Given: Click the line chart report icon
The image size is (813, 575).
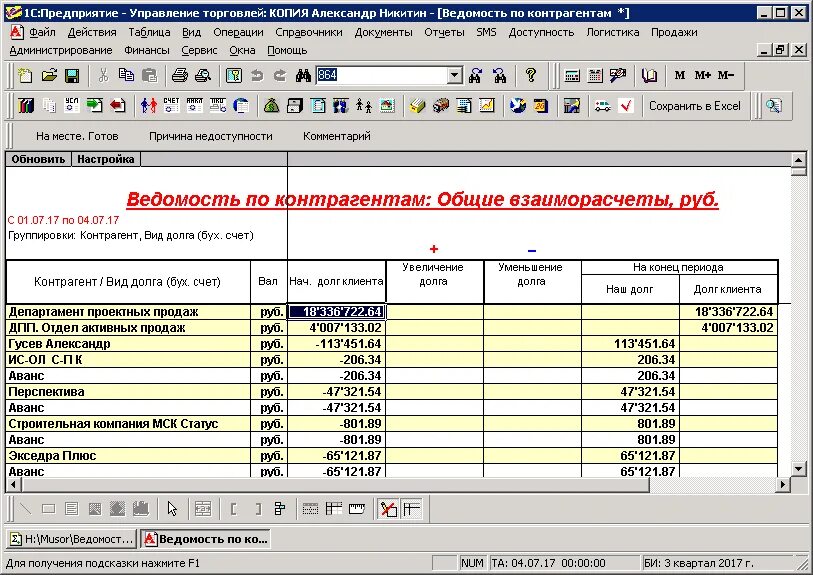Looking at the screenshot, I should pyautogui.click(x=487, y=106).
